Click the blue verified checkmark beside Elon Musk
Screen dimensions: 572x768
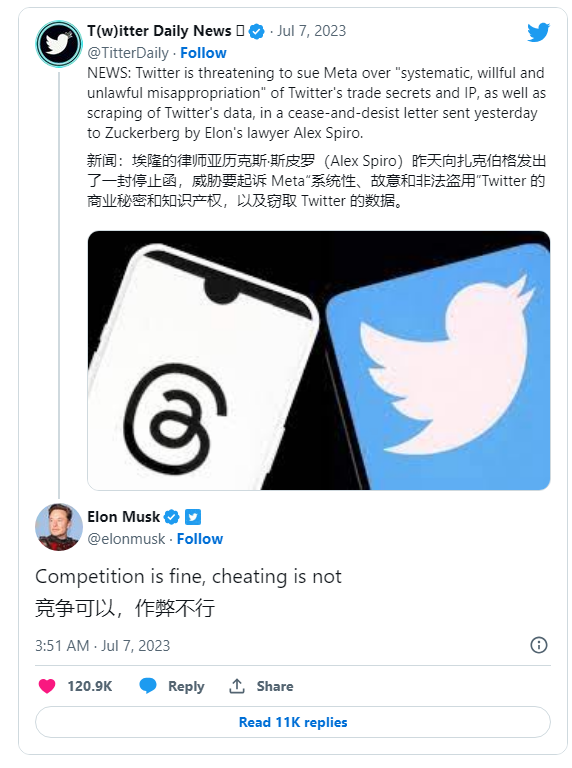coord(171,517)
